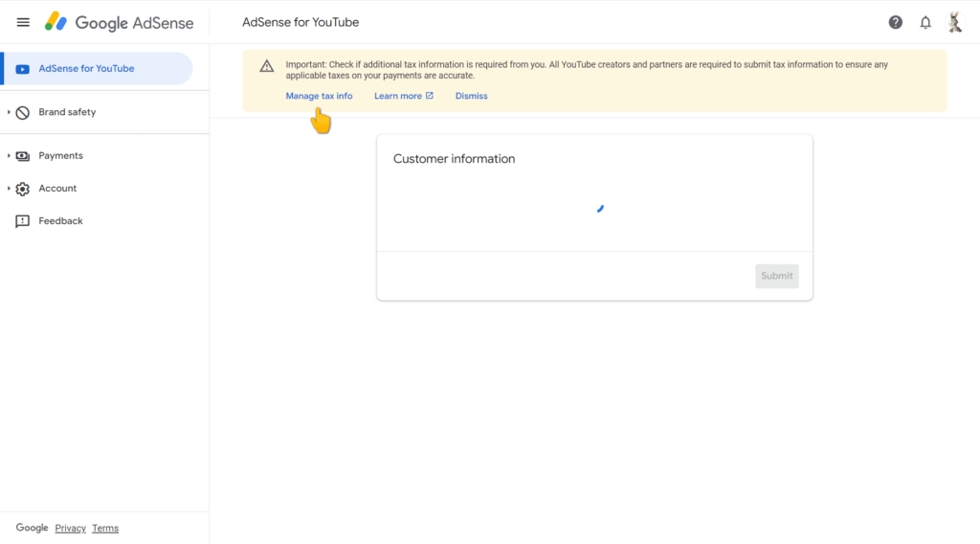The width and height of the screenshot is (980, 544).
Task: Click the Brand safety blocked-circle icon
Action: [23, 113]
